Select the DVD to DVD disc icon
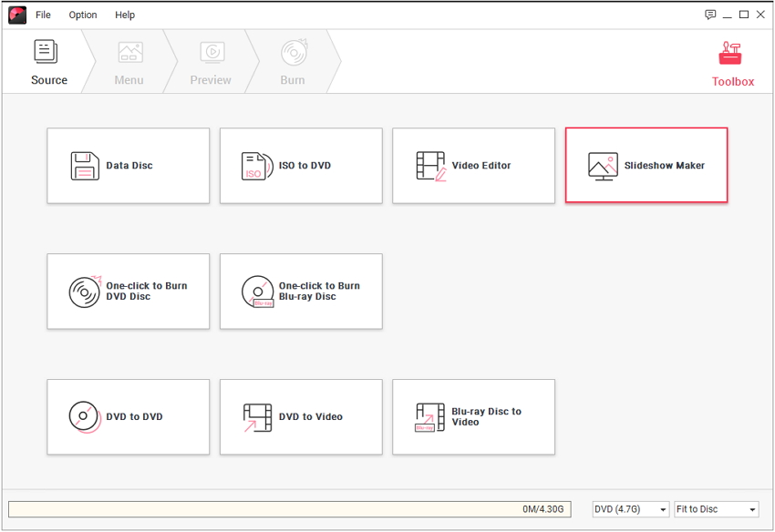This screenshot has width=775, height=532. coord(85,417)
